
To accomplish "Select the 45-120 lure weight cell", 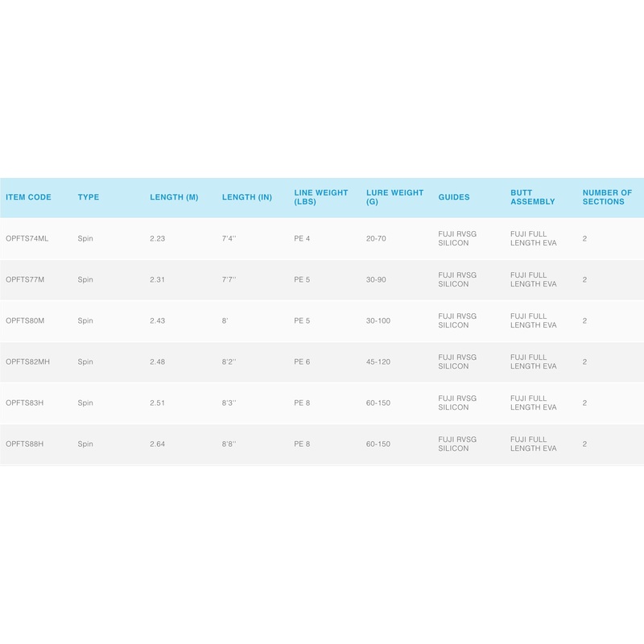I will [378, 362].
